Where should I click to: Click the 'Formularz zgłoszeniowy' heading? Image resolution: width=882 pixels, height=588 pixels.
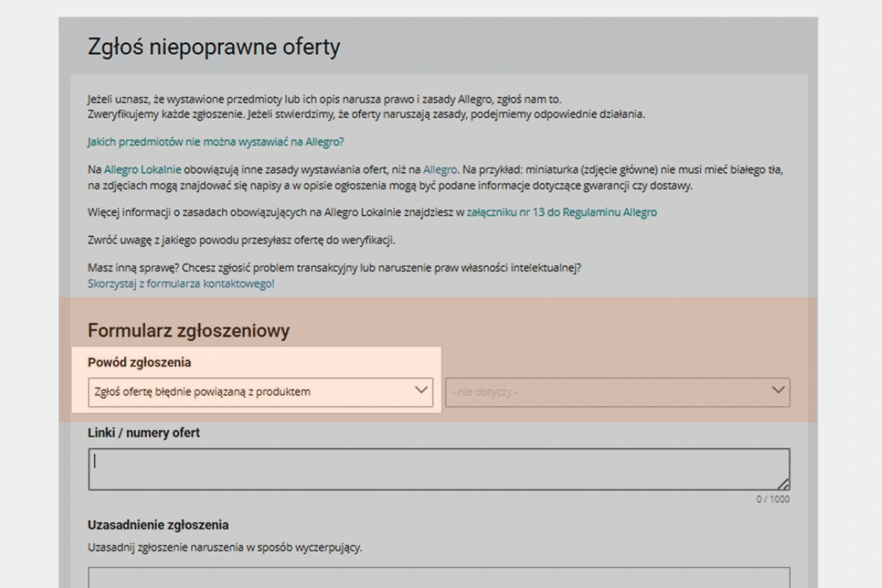pos(189,331)
